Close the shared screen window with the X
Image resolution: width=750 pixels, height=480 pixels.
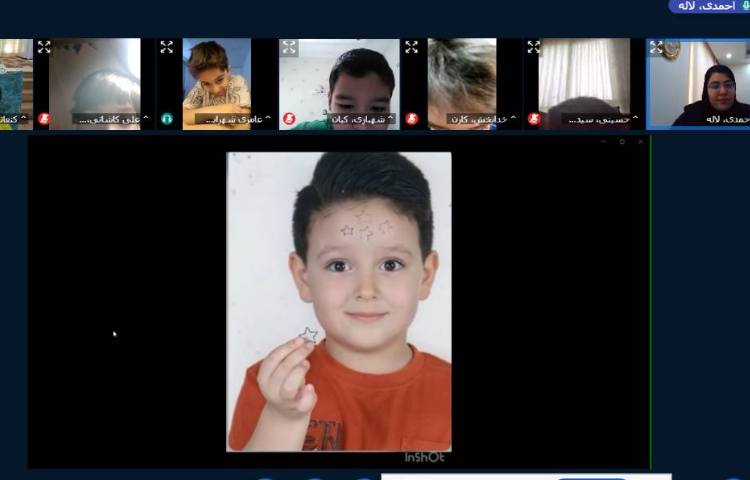click(x=640, y=142)
